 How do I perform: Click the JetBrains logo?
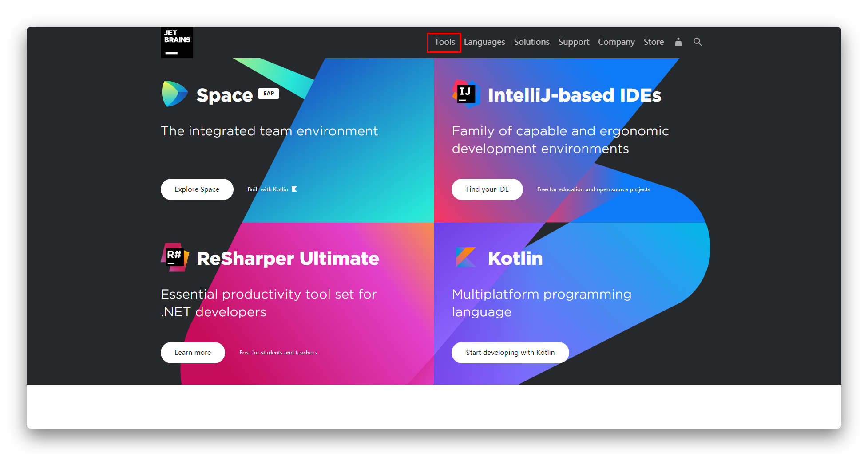[x=177, y=43]
